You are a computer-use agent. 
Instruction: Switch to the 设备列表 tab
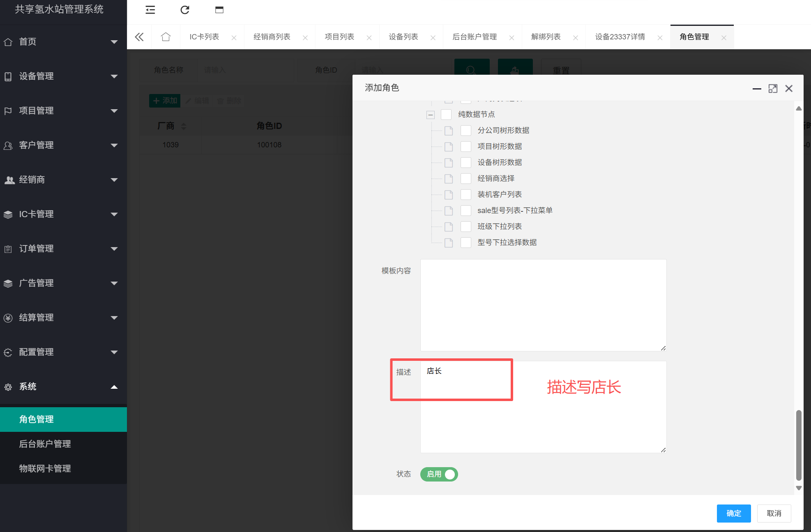(403, 37)
